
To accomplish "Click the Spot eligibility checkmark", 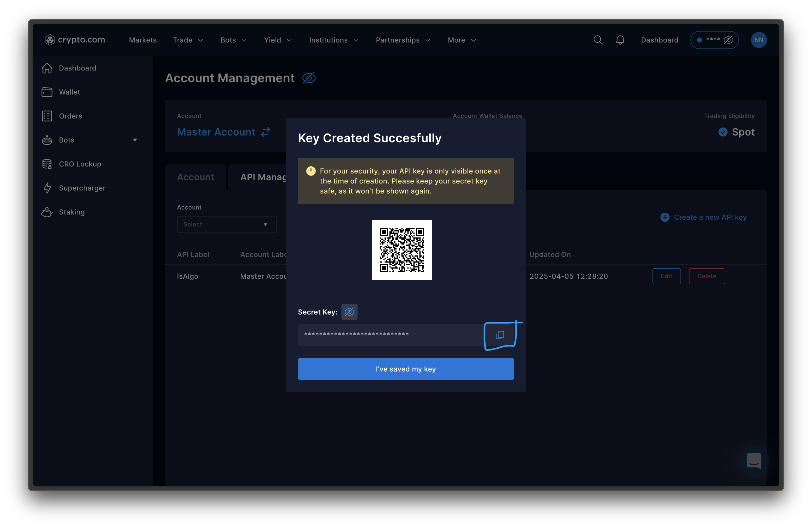I will [x=722, y=132].
